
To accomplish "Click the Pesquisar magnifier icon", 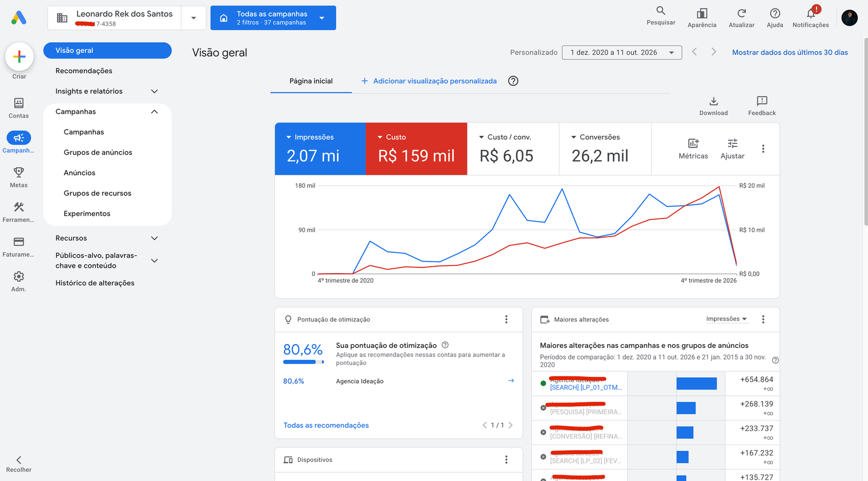I will point(661,11).
